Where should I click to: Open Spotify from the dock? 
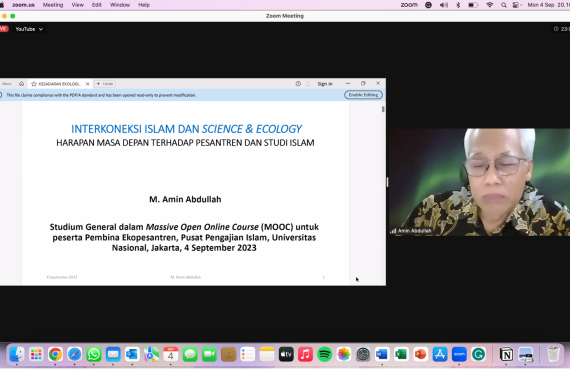(324, 354)
